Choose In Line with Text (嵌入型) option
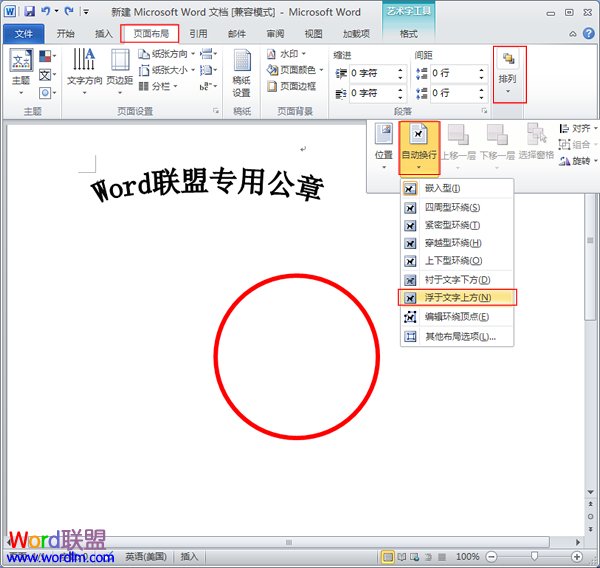600x568 pixels. pos(457,188)
